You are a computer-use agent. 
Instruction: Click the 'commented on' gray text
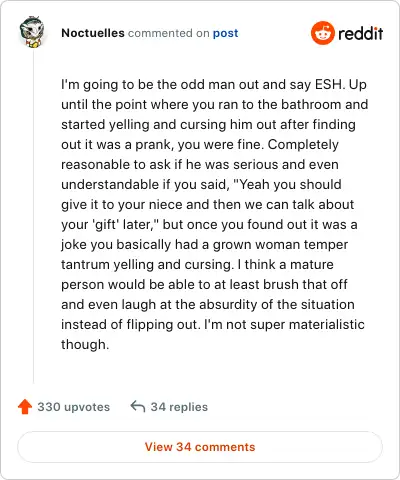coord(169,33)
